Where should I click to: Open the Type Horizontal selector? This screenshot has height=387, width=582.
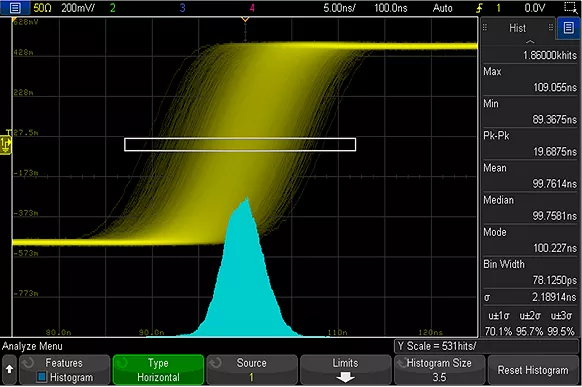point(158,370)
